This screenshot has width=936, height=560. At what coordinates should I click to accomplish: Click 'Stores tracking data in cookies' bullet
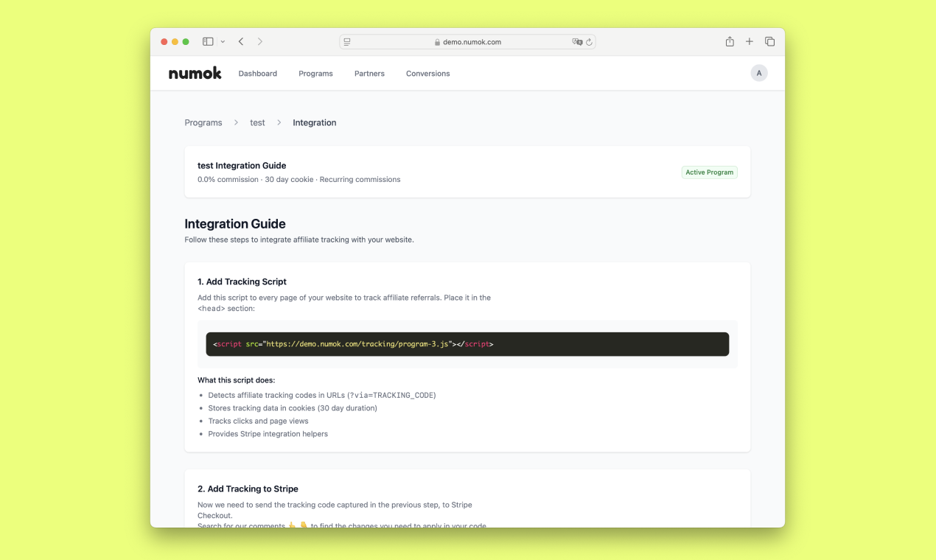coord(293,408)
